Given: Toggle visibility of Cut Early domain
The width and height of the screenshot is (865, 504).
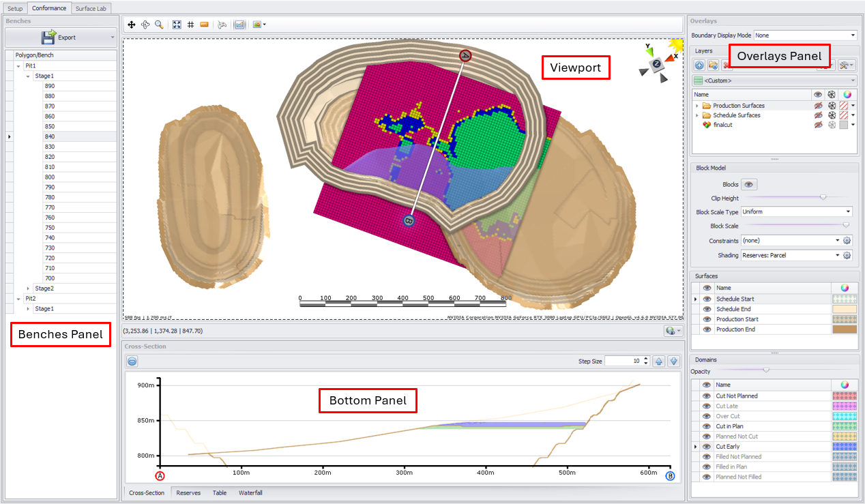Looking at the screenshot, I should pos(707,447).
